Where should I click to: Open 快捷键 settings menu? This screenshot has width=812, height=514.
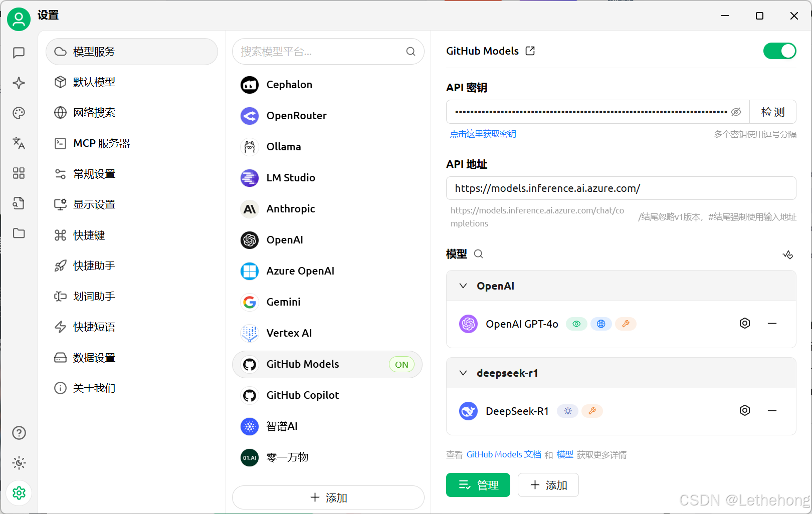coord(132,235)
